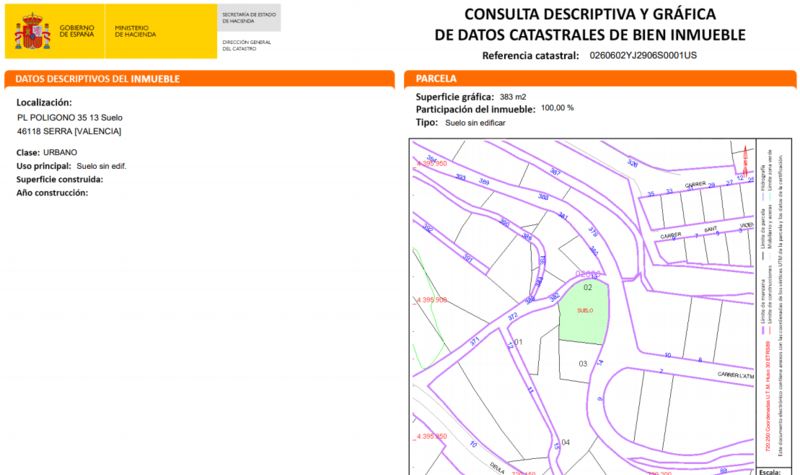Viewport: 800px width, 475px height.
Task: Select reference value 0260602YJ2906S0001US
Action: (643, 55)
